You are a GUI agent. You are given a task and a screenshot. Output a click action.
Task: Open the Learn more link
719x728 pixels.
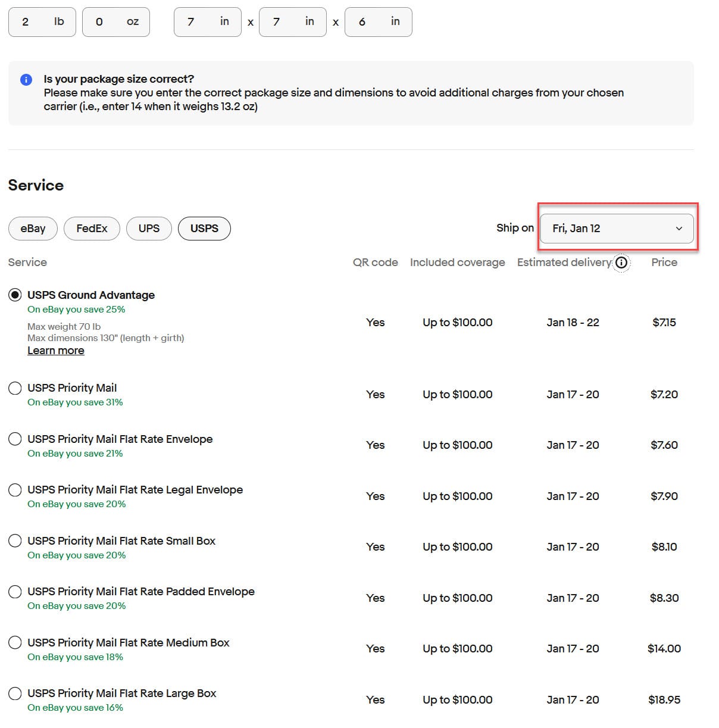pyautogui.click(x=56, y=351)
